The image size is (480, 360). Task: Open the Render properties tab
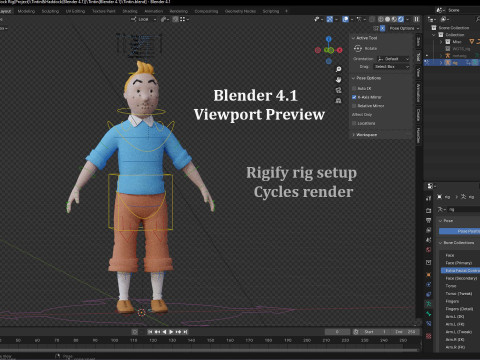(x=429, y=210)
